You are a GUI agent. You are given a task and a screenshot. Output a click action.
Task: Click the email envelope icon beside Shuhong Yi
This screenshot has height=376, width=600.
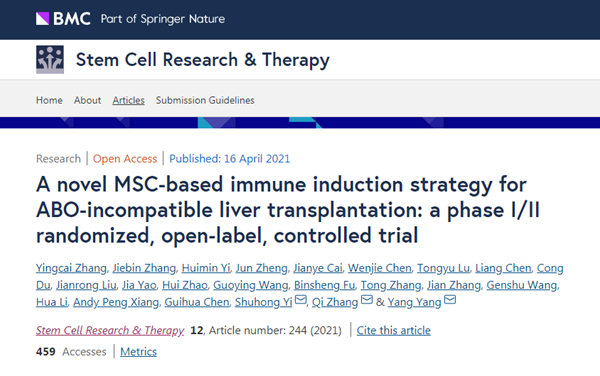(x=300, y=299)
